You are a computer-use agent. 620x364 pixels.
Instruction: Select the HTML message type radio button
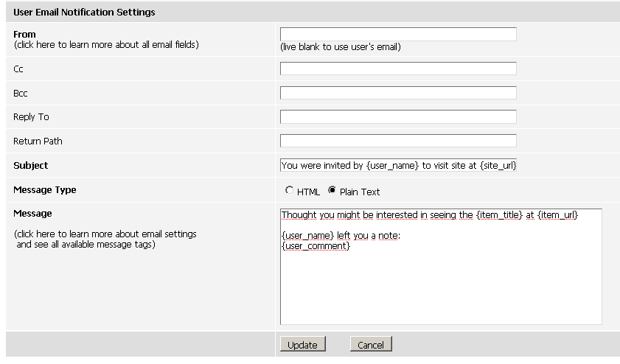tap(289, 191)
